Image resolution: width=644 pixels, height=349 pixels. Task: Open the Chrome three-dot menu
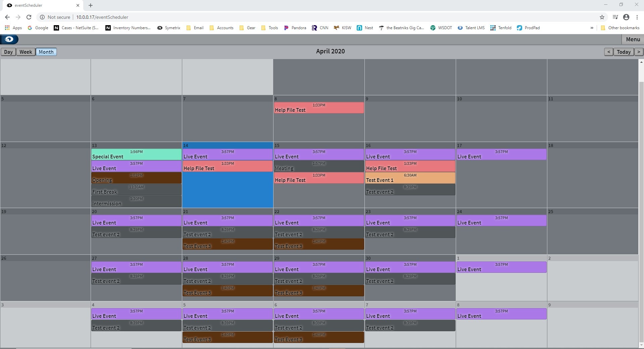pos(637,17)
